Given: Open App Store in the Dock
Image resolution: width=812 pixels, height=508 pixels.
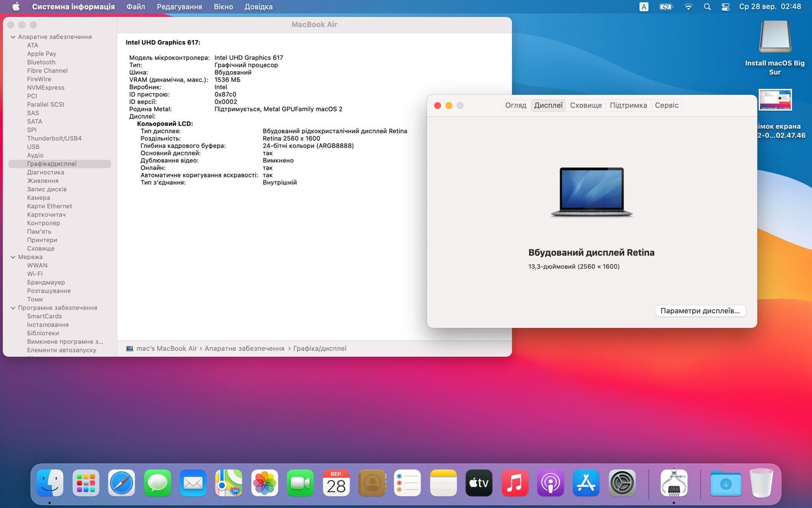Looking at the screenshot, I should click(x=586, y=483).
